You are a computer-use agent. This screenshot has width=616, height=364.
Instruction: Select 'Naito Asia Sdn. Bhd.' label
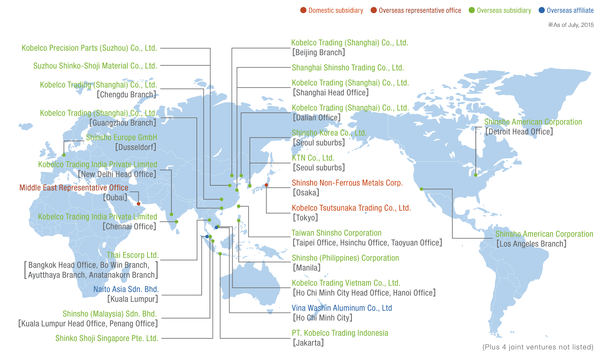coord(126,289)
